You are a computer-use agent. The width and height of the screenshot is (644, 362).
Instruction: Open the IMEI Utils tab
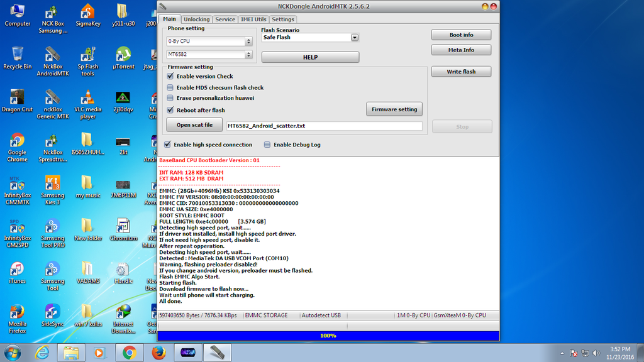(x=253, y=19)
